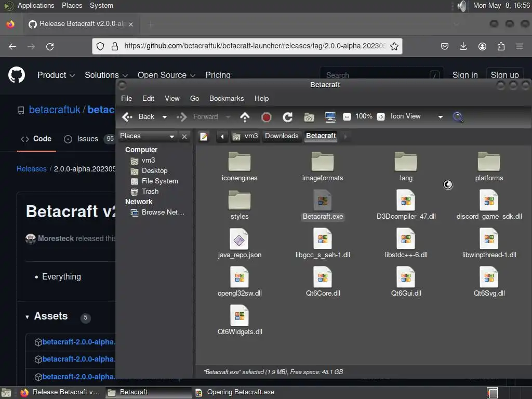Click the left path scroll arrow
The height and width of the screenshot is (399, 532).
pyautogui.click(x=222, y=137)
